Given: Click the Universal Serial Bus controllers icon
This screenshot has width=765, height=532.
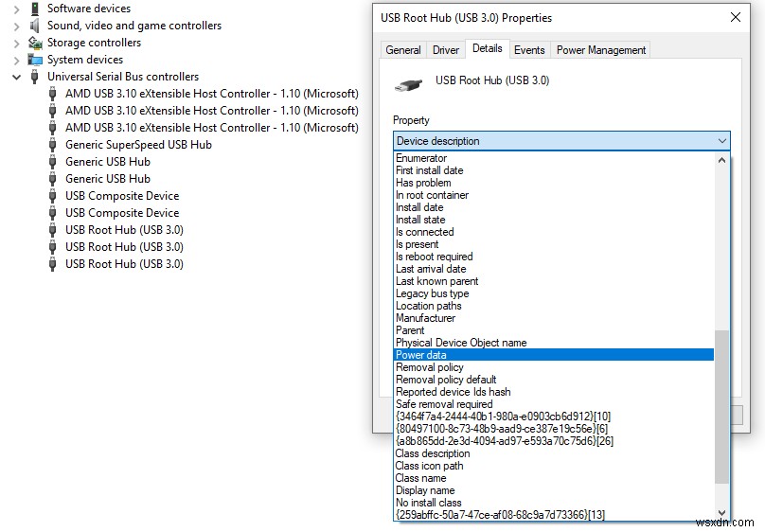Looking at the screenshot, I should tap(35, 77).
